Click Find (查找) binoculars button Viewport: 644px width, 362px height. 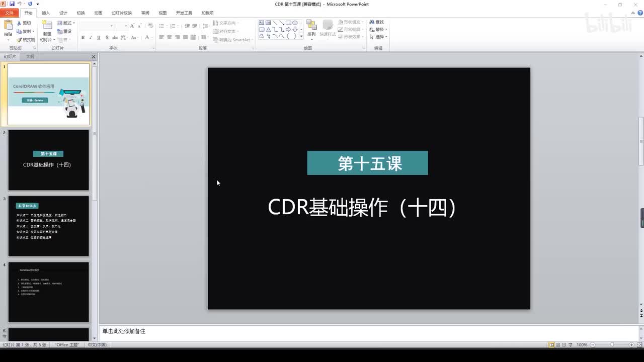376,22
